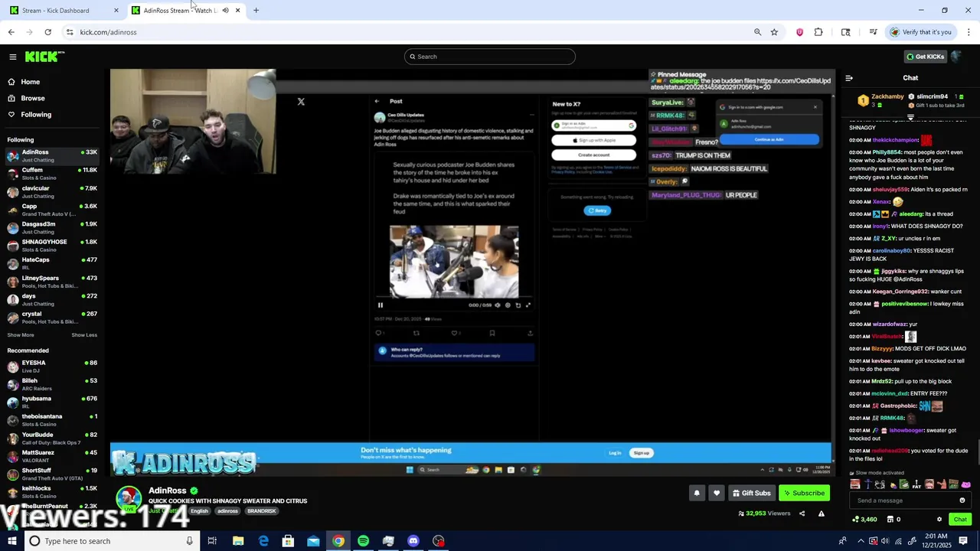Open Zackhamby in gift leaderboard

(887, 96)
